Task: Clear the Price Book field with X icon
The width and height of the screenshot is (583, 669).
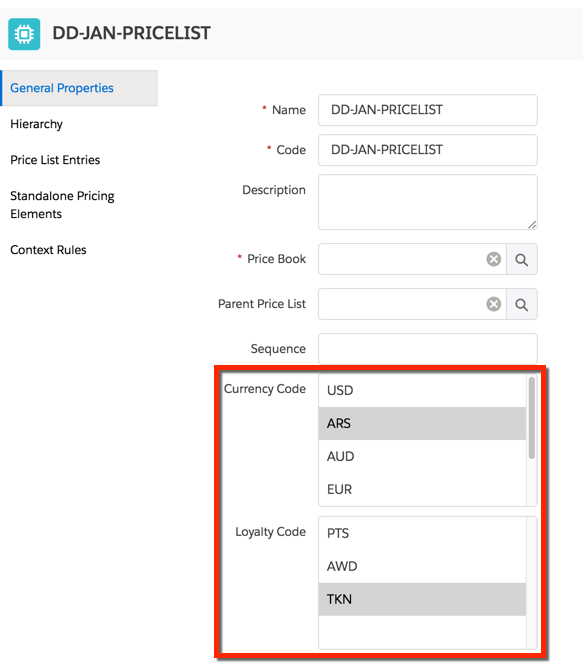Action: point(493,259)
